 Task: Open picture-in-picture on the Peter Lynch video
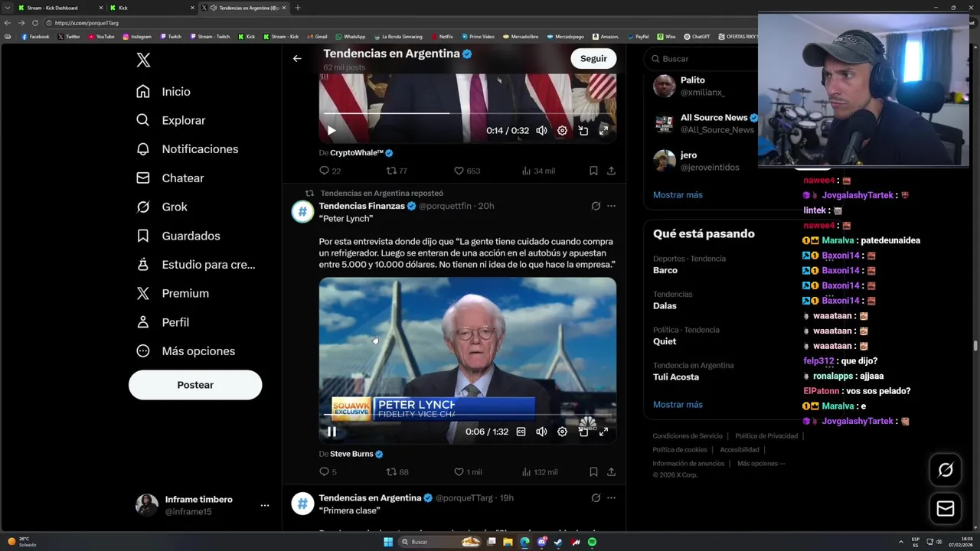coord(583,432)
